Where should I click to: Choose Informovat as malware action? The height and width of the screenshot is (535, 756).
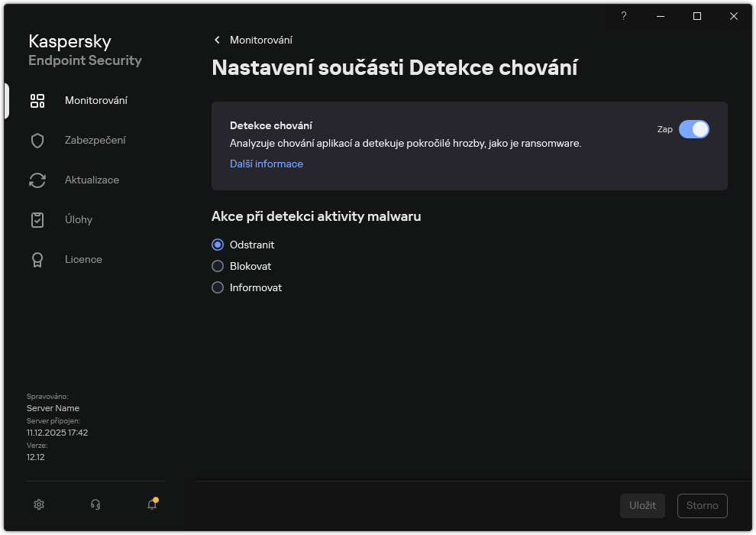pos(218,287)
